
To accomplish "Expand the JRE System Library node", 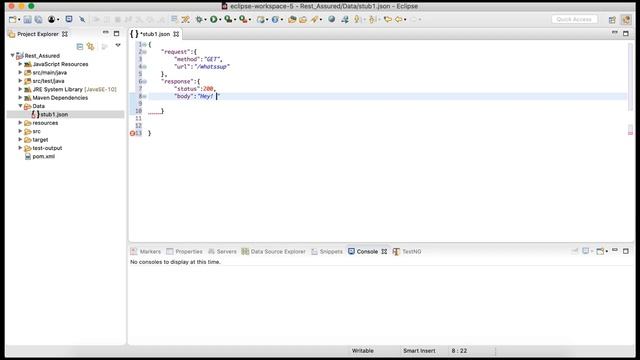I will [20, 89].
